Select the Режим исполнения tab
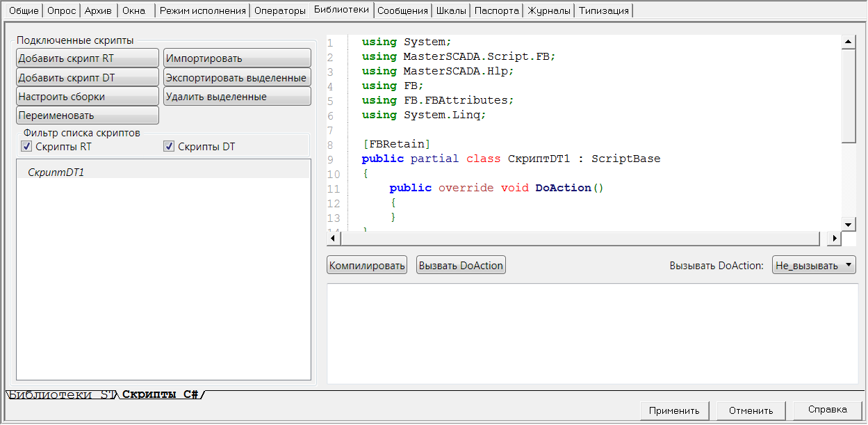The image size is (868, 425). [x=203, y=10]
